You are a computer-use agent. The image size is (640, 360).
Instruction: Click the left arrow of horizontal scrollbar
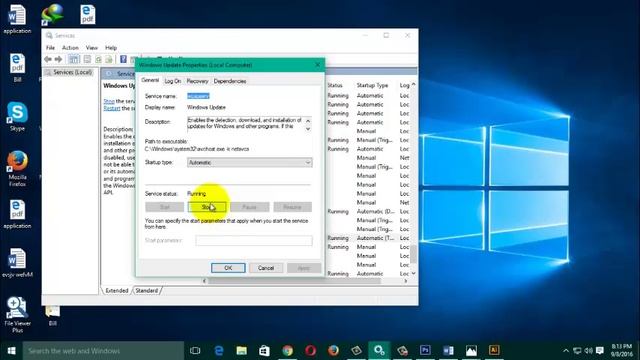[204, 280]
